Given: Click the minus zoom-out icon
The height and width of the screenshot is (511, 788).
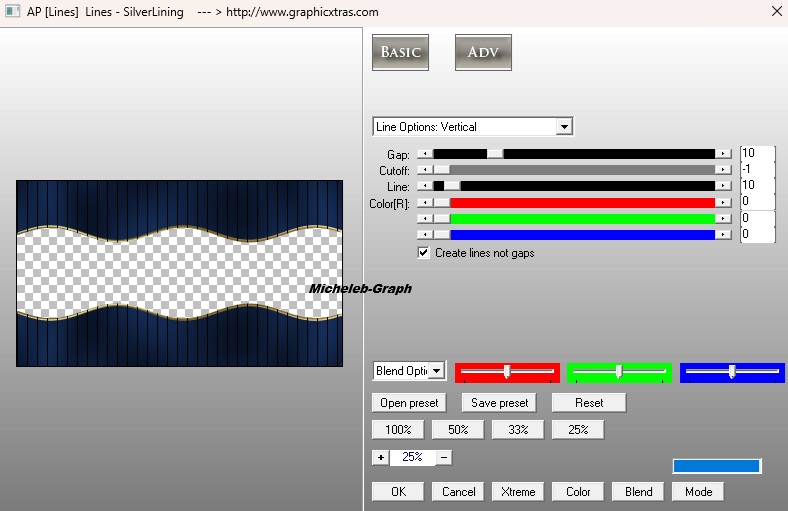Looking at the screenshot, I should tap(444, 457).
